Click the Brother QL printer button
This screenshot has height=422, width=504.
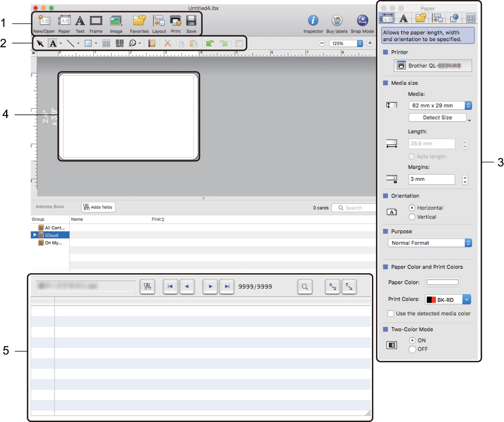click(433, 65)
